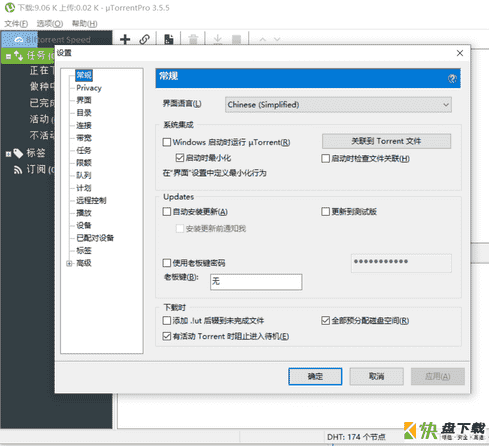Image resolution: width=489 pixels, height=446 pixels.
Task: Select 计划 in settings tree
Action: coord(84,188)
